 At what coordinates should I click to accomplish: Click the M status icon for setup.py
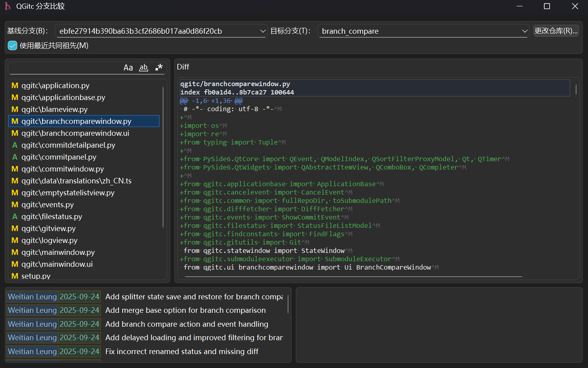pos(15,276)
